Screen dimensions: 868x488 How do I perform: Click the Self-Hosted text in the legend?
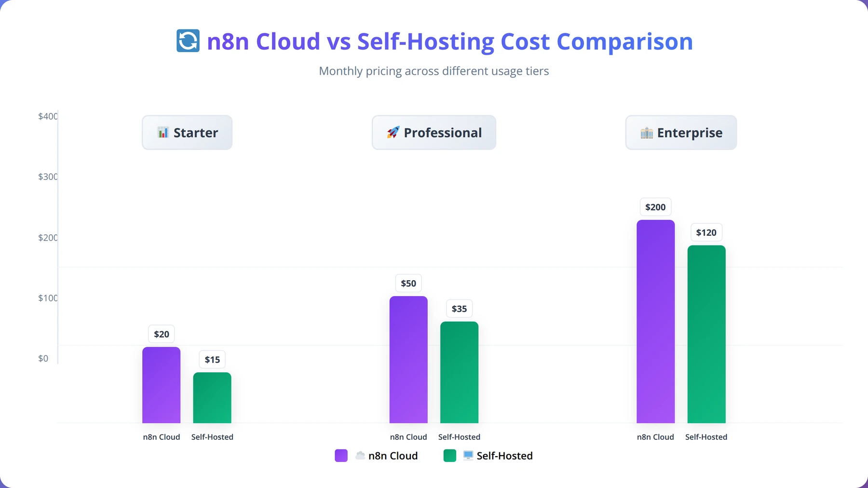click(505, 456)
